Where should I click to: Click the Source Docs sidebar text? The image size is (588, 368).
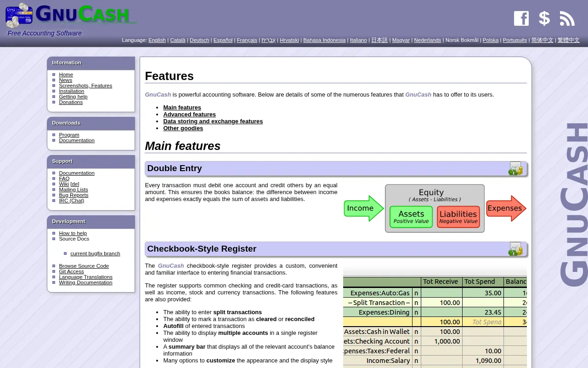(x=74, y=239)
